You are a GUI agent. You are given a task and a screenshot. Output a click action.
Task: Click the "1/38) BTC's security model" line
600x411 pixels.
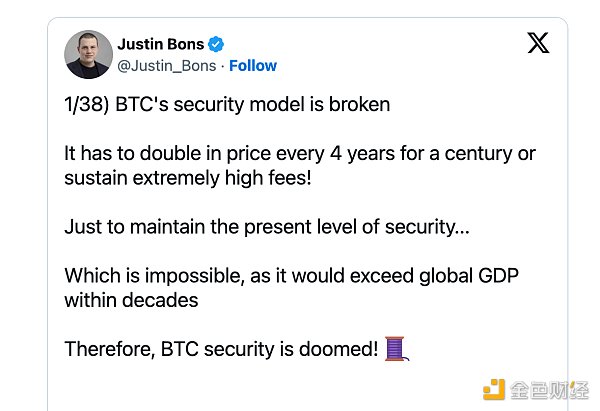[x=227, y=105]
